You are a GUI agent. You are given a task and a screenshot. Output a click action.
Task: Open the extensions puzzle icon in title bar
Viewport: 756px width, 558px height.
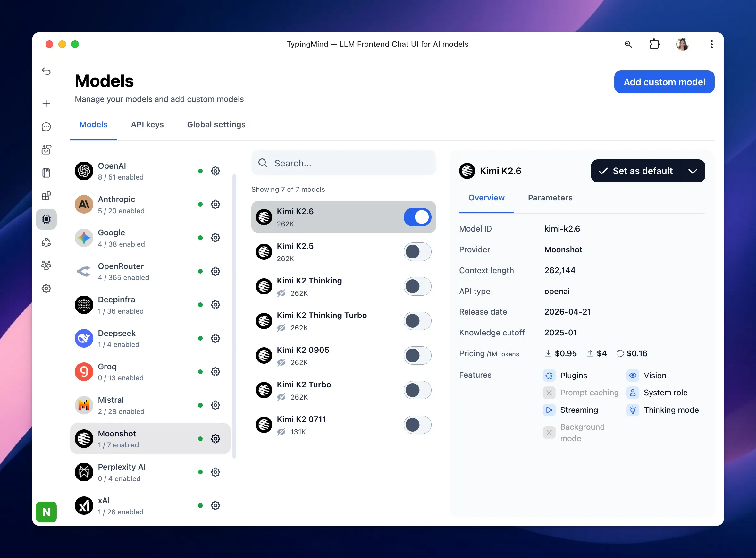click(x=654, y=44)
